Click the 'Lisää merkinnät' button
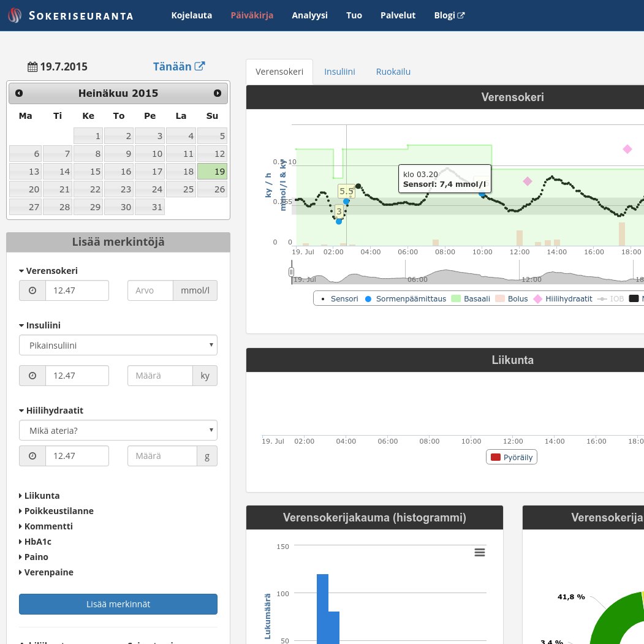644x644 pixels. [x=118, y=604]
